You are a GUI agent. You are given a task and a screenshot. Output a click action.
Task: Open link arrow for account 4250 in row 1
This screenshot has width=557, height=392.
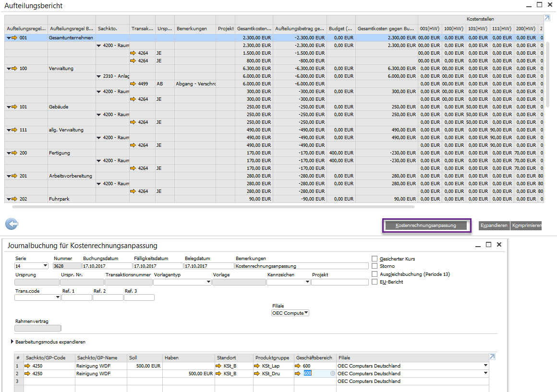click(x=27, y=366)
